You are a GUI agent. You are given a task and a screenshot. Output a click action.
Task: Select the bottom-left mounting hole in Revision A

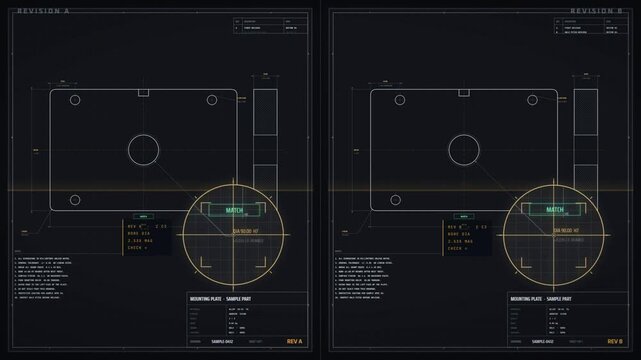point(75,200)
